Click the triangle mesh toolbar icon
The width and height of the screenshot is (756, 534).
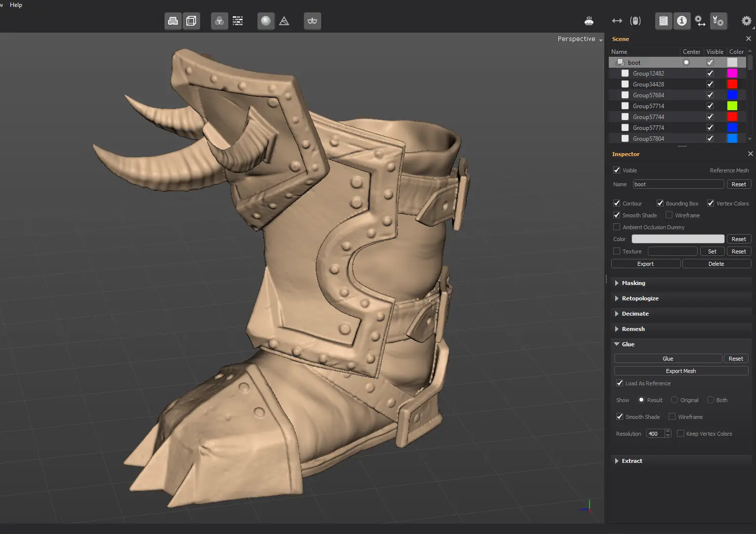(x=284, y=21)
